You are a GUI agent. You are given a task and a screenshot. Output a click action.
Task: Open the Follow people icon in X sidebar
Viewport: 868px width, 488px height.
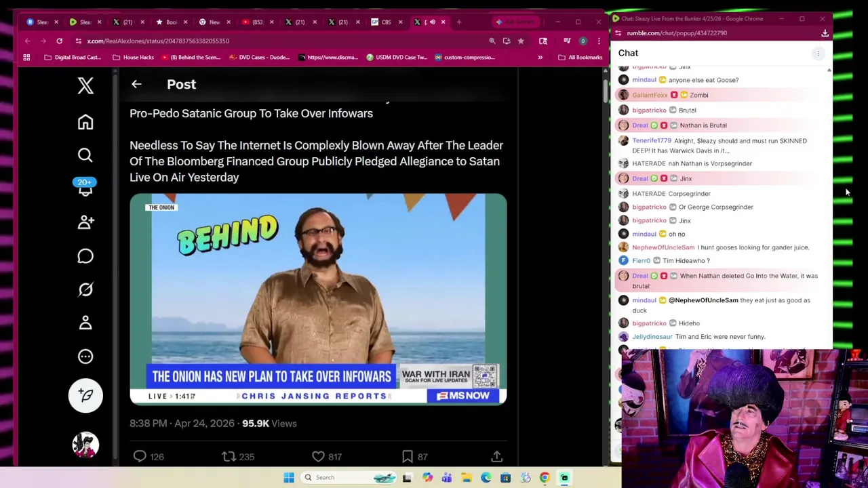pos(85,222)
